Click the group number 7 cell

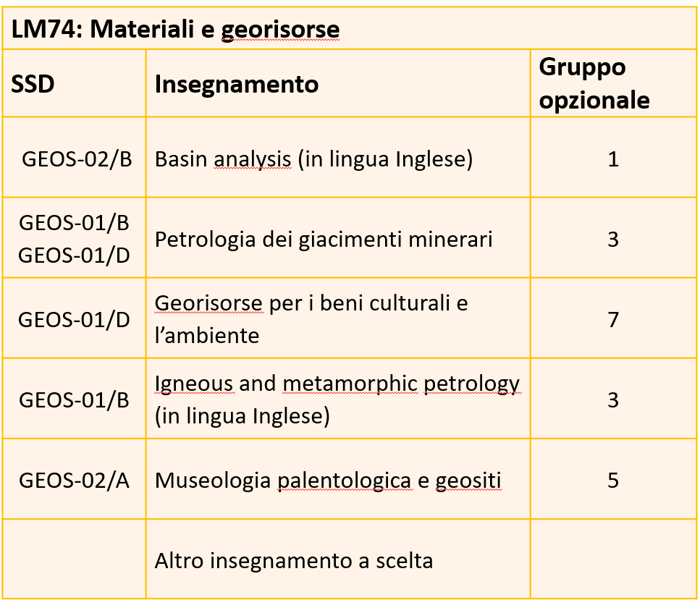tap(613, 319)
